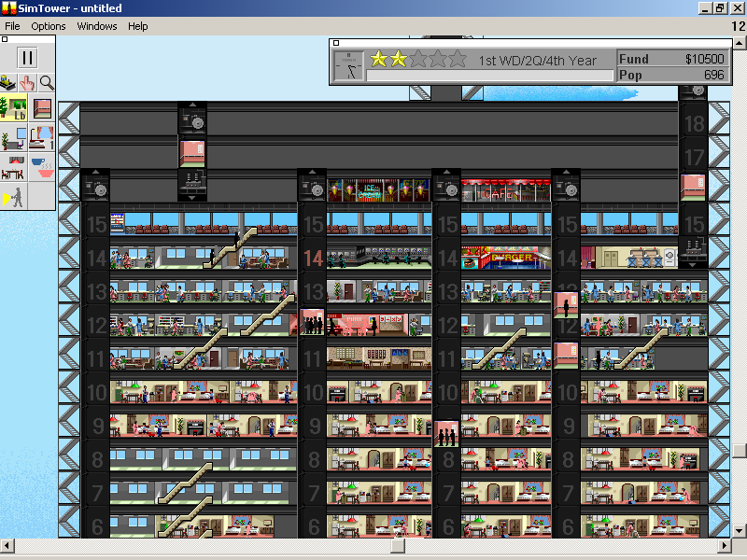
Task: Click the 18 floor marker in right shaft
Action: (694, 124)
